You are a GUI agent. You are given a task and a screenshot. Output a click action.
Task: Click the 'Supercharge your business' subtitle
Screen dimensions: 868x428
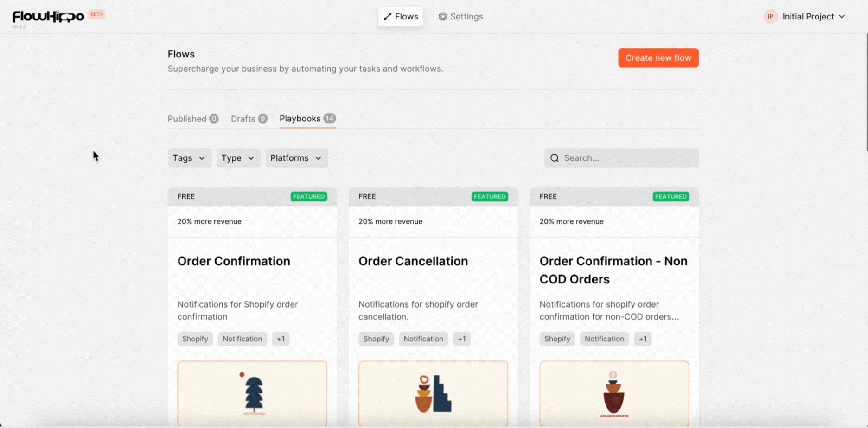306,69
